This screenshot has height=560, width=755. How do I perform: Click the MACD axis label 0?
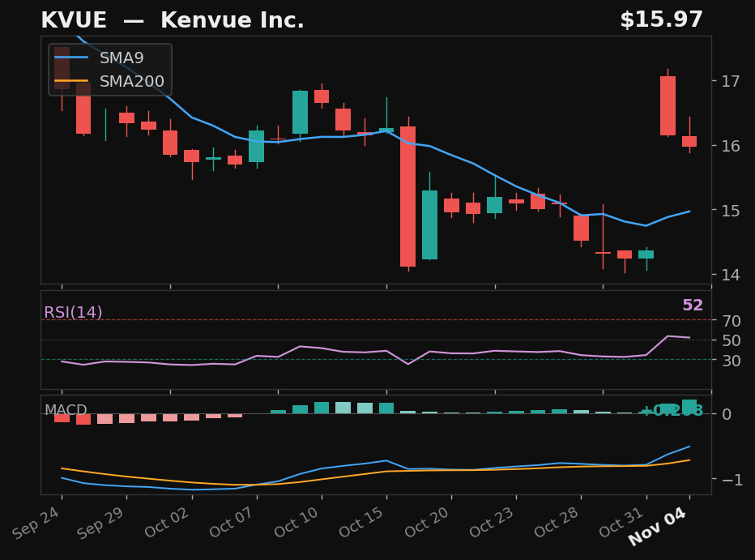(727, 414)
